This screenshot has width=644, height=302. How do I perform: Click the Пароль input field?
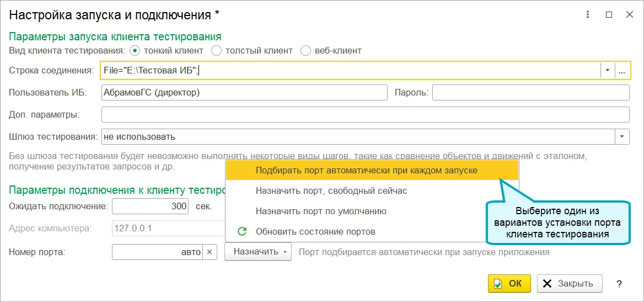(x=530, y=93)
